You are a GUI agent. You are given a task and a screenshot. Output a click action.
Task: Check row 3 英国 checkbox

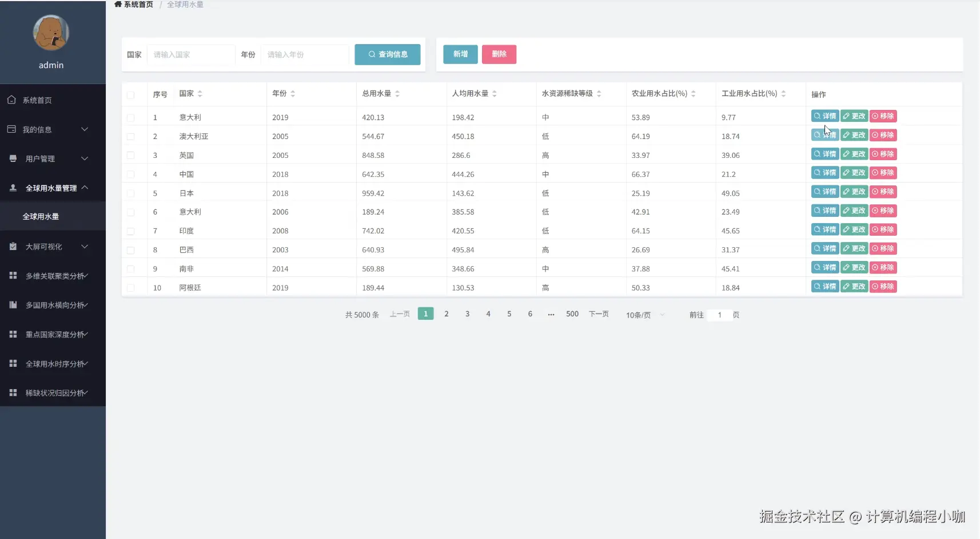[x=131, y=156]
